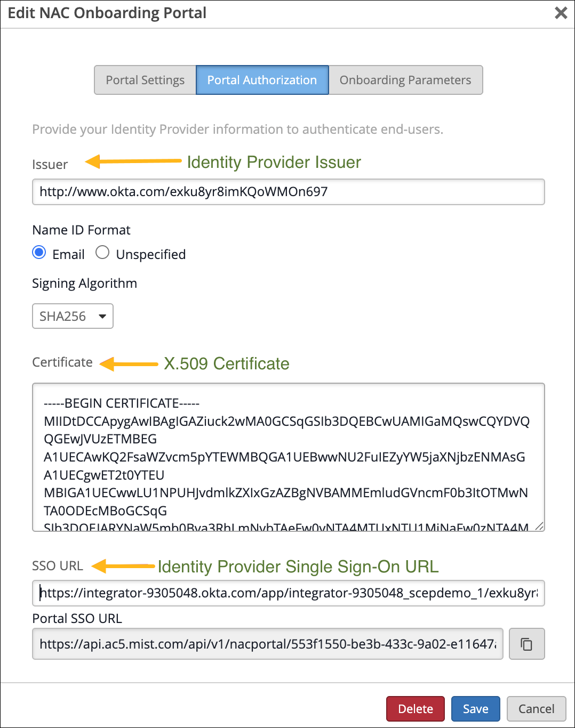Click the Email radio label text

click(68, 254)
